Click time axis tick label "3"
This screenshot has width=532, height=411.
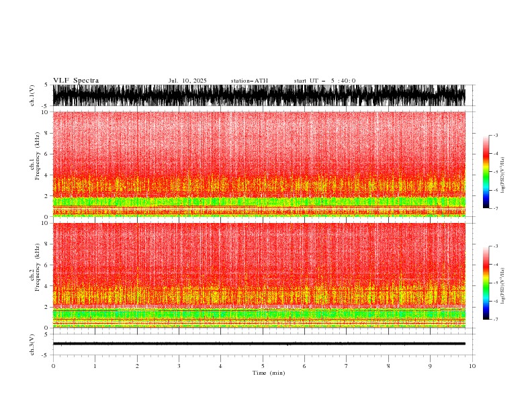tap(179, 366)
